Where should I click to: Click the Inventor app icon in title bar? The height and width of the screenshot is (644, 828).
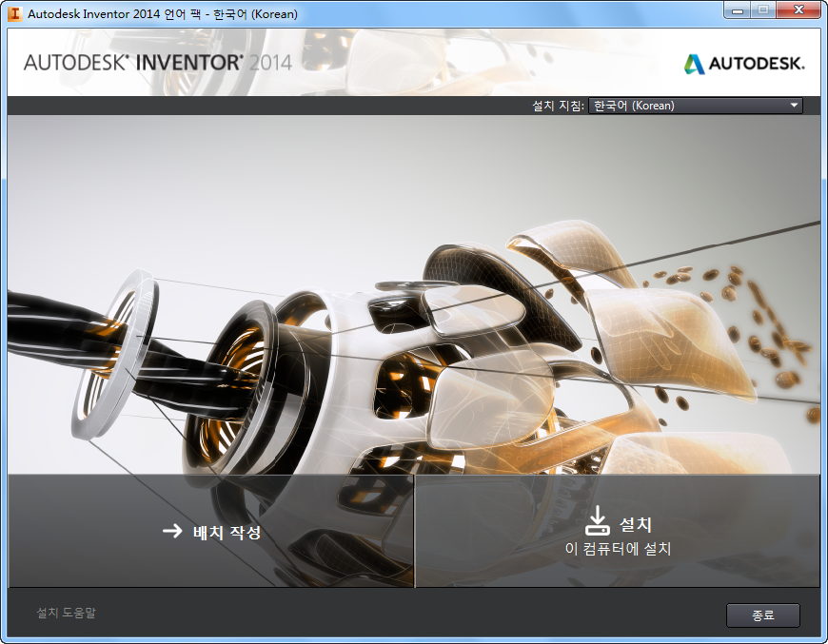click(x=14, y=13)
